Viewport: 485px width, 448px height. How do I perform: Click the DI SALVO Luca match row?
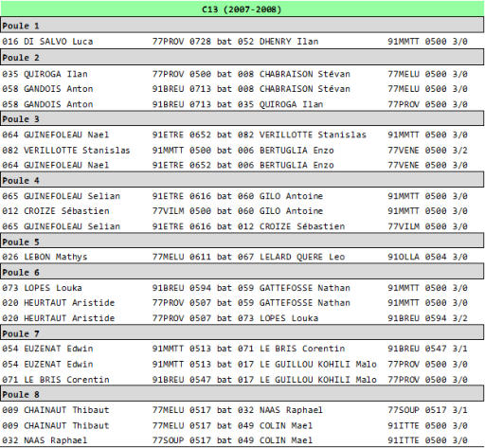(242, 42)
